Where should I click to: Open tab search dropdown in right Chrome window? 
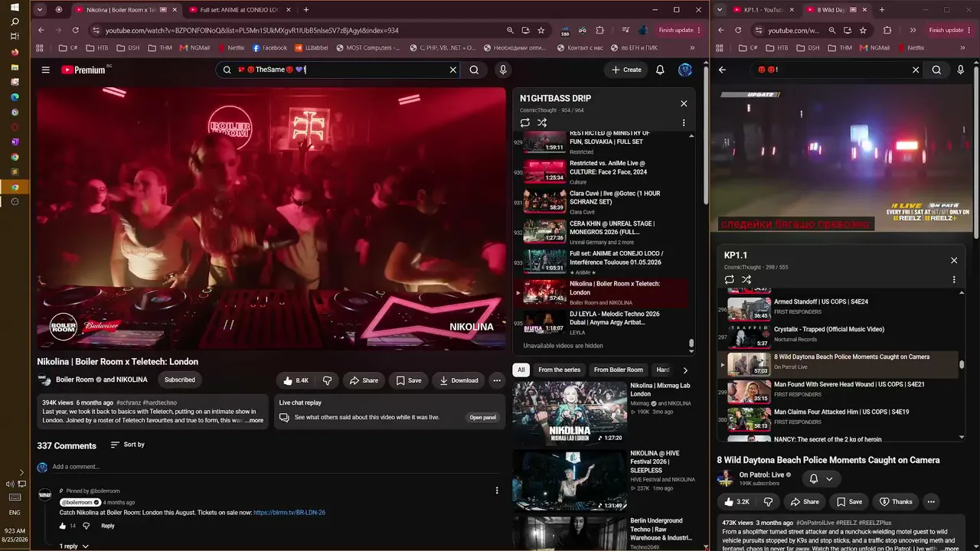tap(721, 10)
